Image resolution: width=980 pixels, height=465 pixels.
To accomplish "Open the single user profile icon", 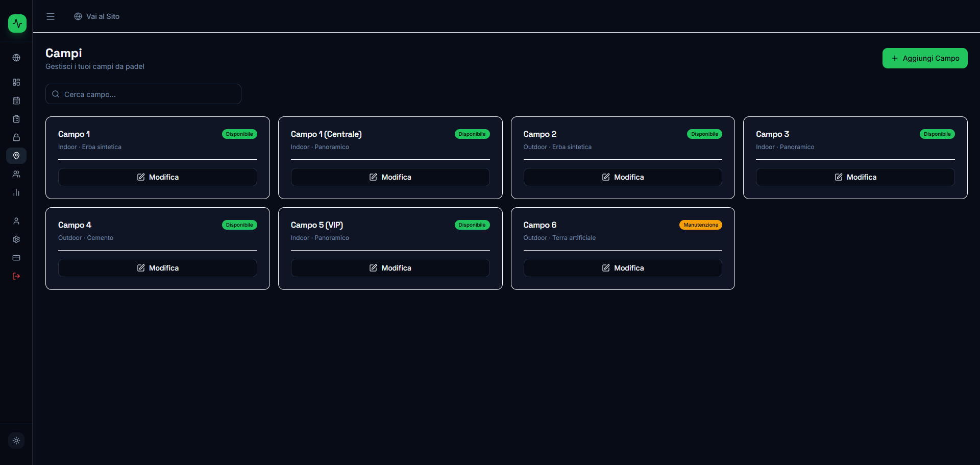I will pyautogui.click(x=16, y=221).
